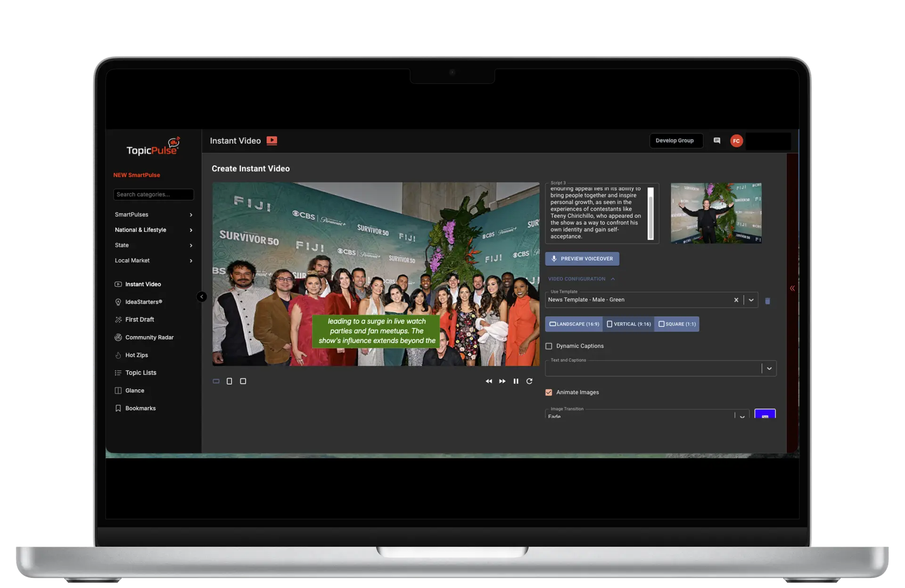The image size is (905, 588).
Task: Restart the video with the reload icon
Action: 529,381
